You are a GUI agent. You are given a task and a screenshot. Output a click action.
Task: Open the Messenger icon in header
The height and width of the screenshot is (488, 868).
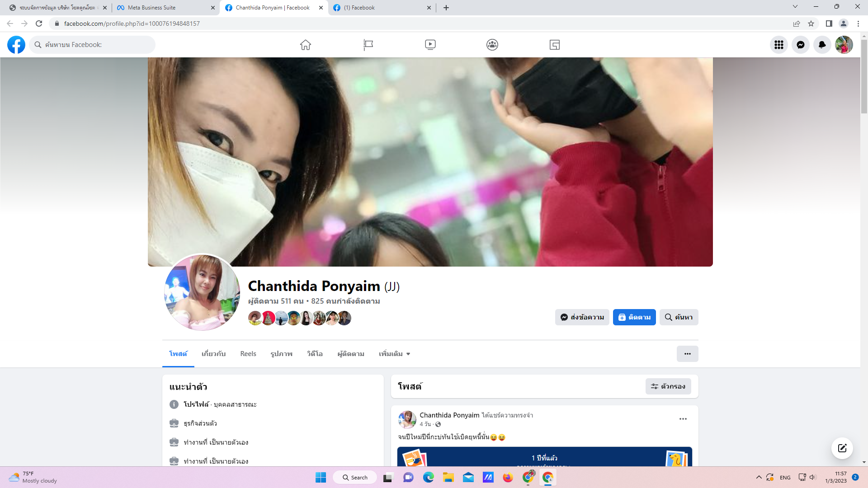click(x=800, y=45)
